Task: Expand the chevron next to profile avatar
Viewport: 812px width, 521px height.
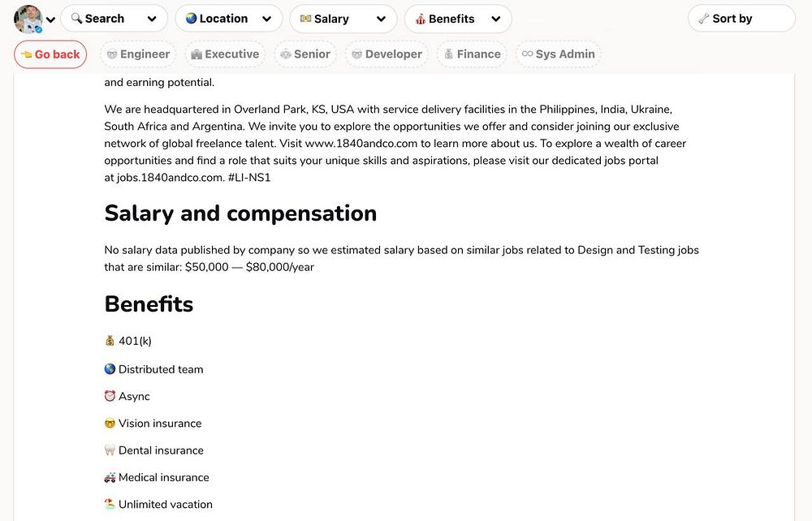Action: [50, 19]
